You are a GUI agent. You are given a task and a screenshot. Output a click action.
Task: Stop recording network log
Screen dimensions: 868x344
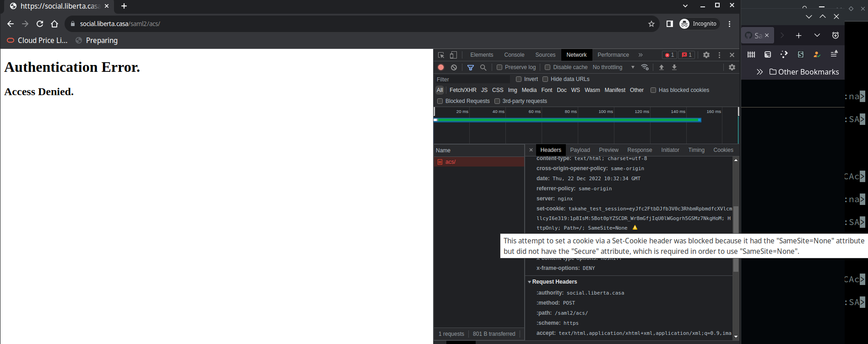point(441,67)
